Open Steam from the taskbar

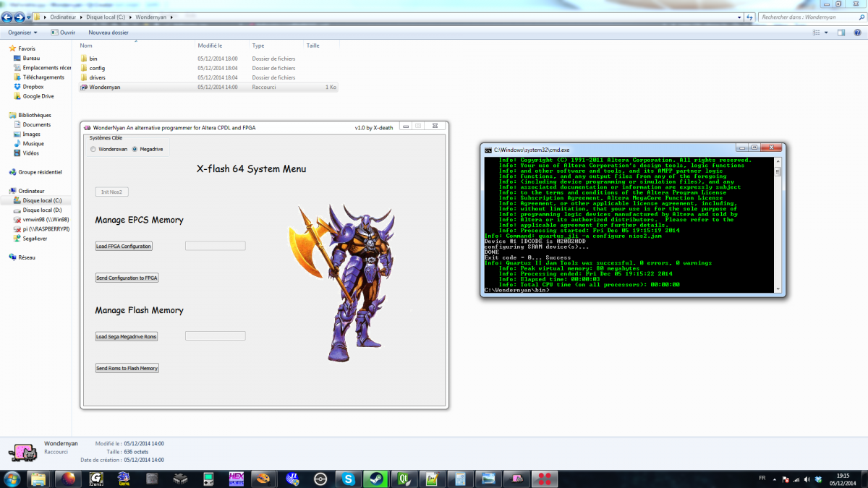coord(376,479)
